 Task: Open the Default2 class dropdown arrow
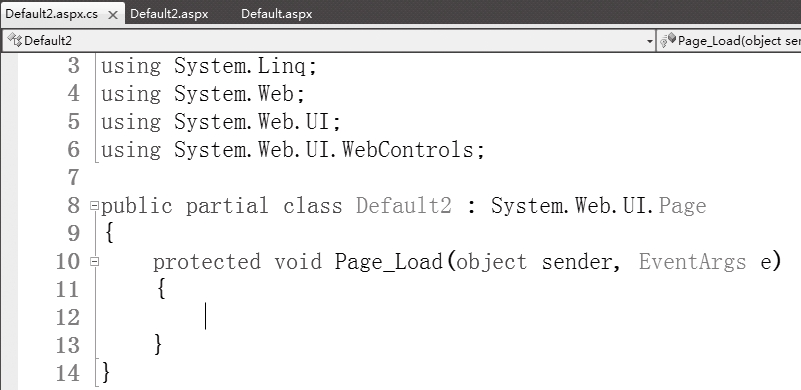click(649, 41)
